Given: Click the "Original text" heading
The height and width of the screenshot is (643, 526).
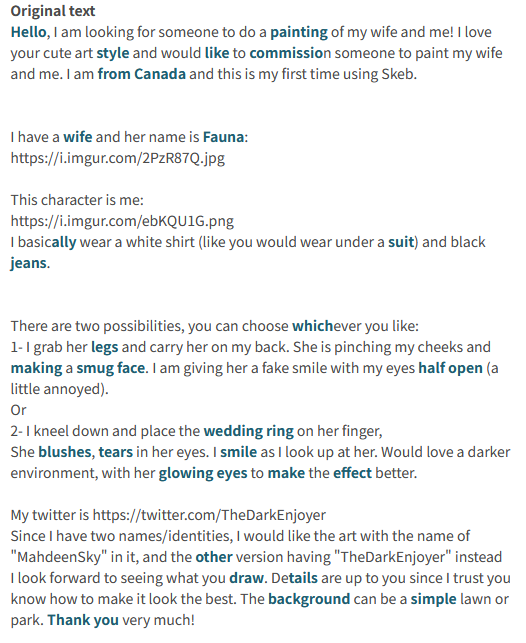Looking at the screenshot, I should coord(53,11).
